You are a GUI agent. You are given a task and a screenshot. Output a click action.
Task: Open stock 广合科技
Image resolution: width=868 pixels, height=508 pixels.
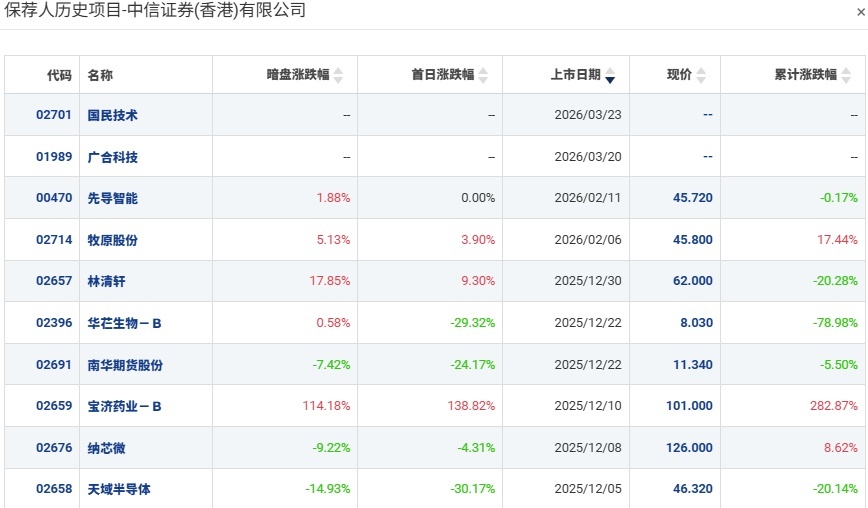point(112,157)
